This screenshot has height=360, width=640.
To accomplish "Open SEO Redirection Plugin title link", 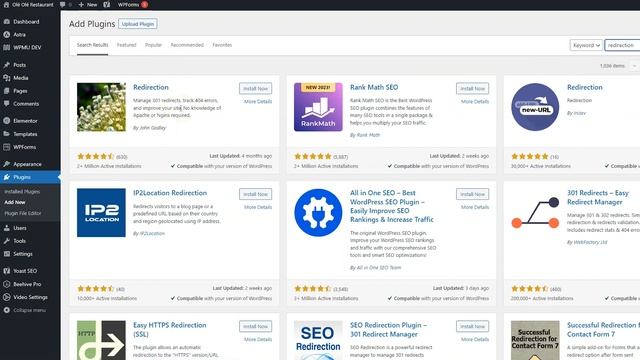I will click(x=388, y=330).
